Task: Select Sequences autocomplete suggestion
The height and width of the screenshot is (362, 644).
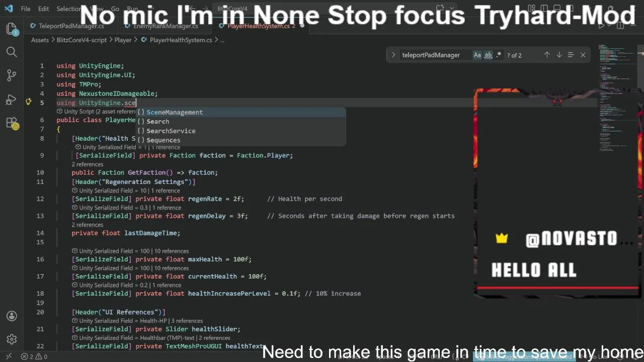Action: (x=242, y=140)
